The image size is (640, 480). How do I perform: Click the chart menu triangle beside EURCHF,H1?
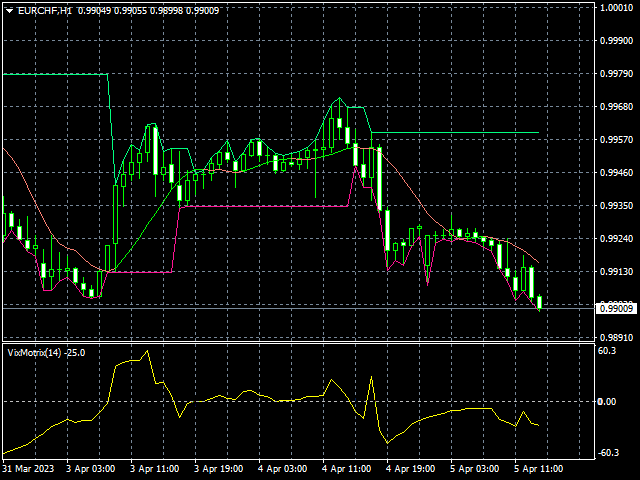point(10,11)
